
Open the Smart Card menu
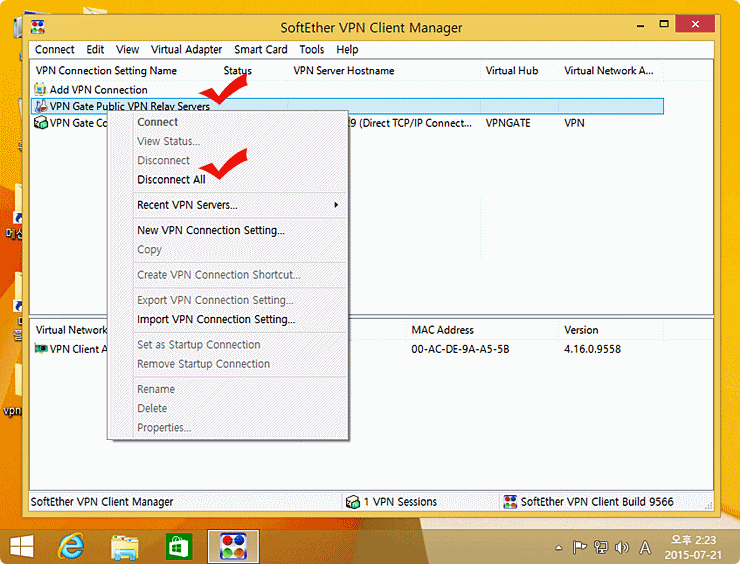[261, 50]
